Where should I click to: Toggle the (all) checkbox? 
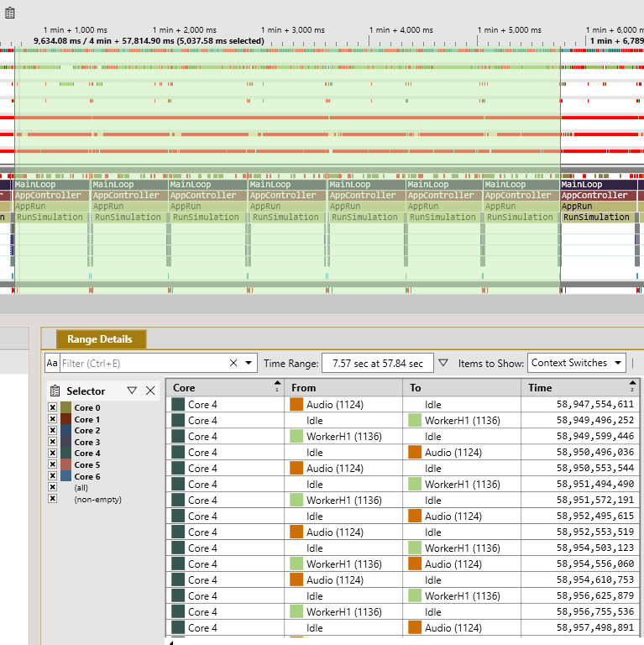pyautogui.click(x=52, y=487)
